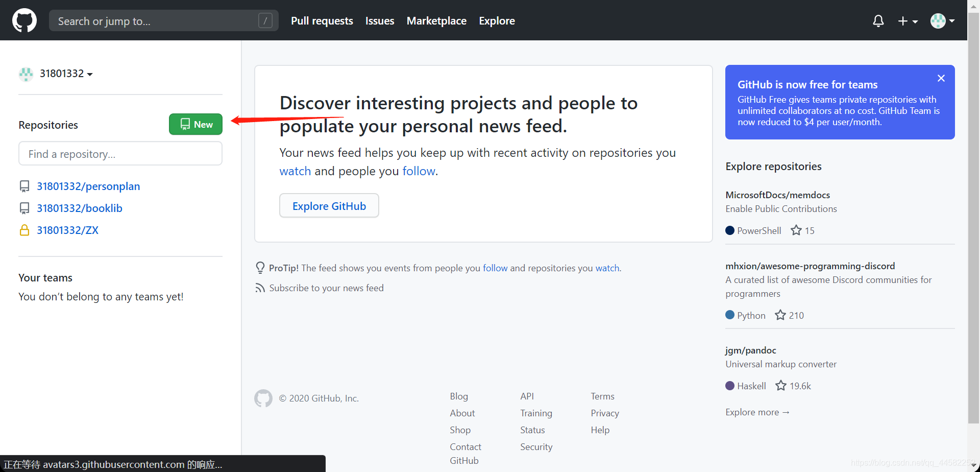Create a New repository
The width and height of the screenshot is (980, 472).
(x=195, y=124)
